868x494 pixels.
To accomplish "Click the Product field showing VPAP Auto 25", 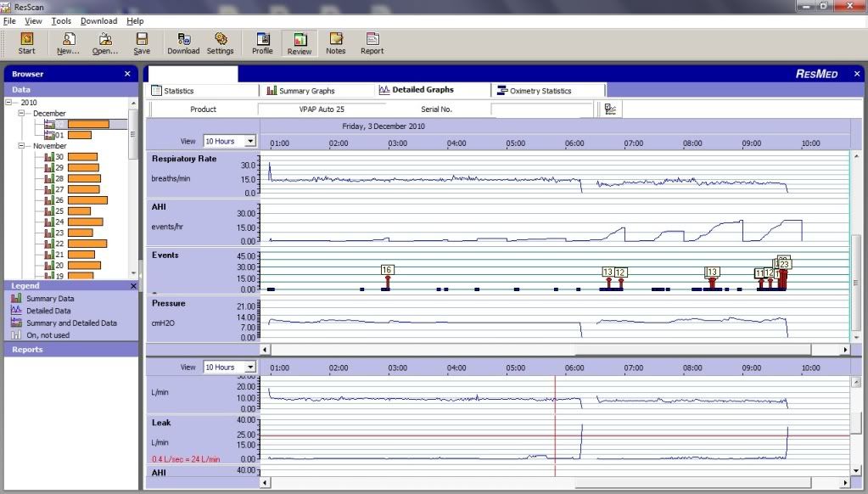I will coord(322,109).
